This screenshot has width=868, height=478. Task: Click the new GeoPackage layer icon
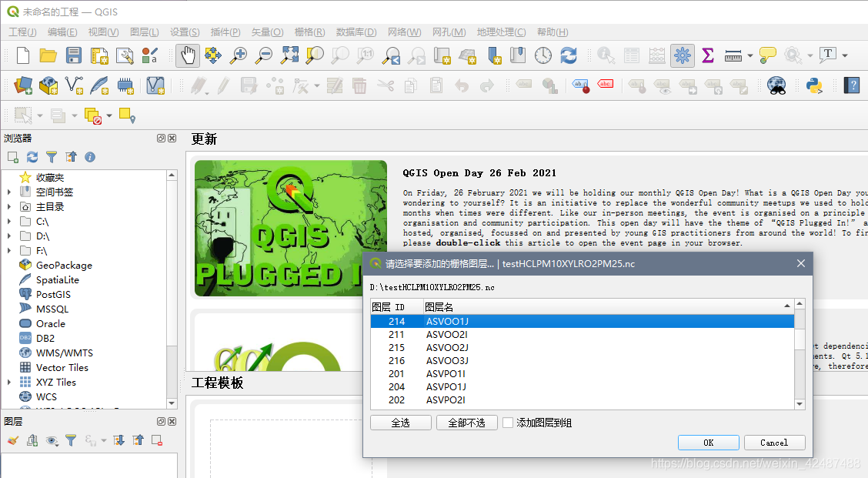point(48,85)
